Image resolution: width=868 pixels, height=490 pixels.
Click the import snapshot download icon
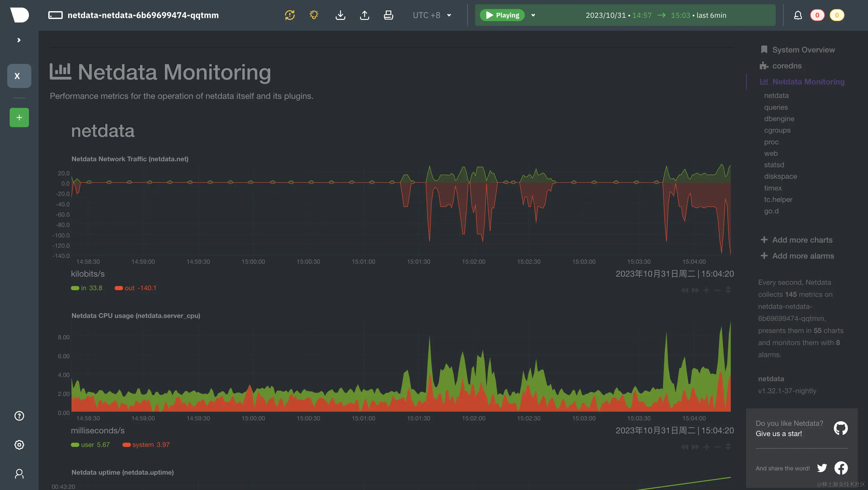(340, 15)
